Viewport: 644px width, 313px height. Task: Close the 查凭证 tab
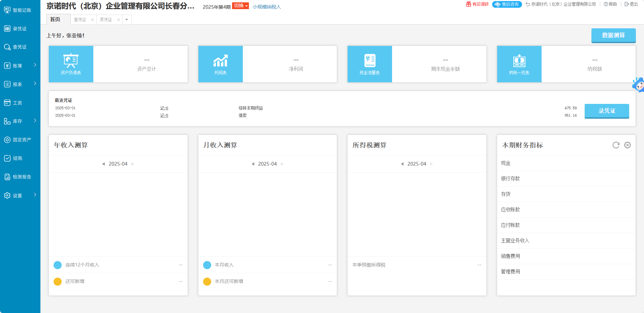[x=93, y=20]
